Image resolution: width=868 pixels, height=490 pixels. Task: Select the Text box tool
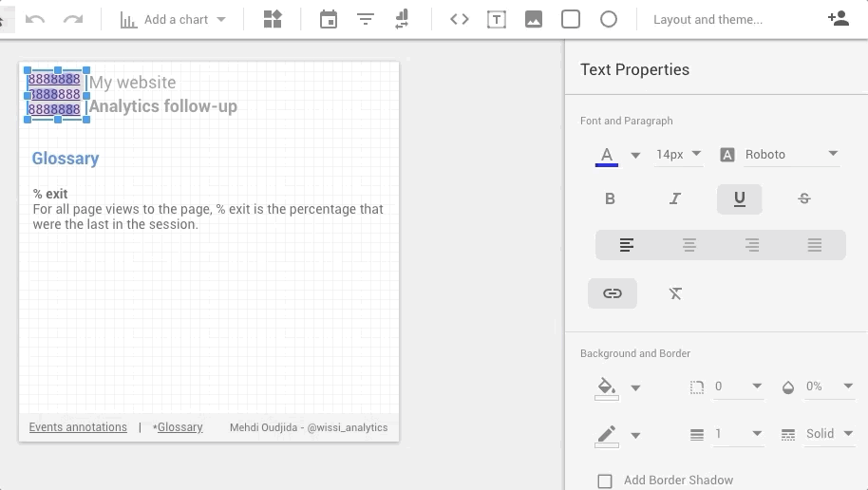[x=497, y=19]
